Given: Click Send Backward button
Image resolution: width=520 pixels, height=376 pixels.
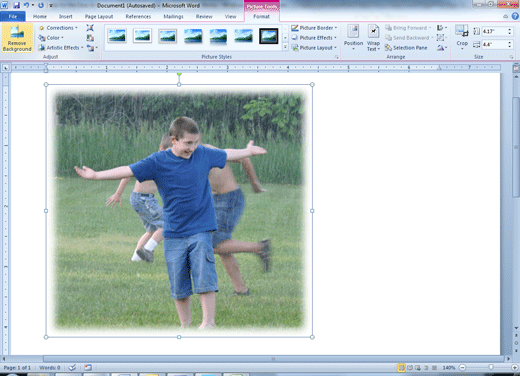Looking at the screenshot, I should pos(409,38).
